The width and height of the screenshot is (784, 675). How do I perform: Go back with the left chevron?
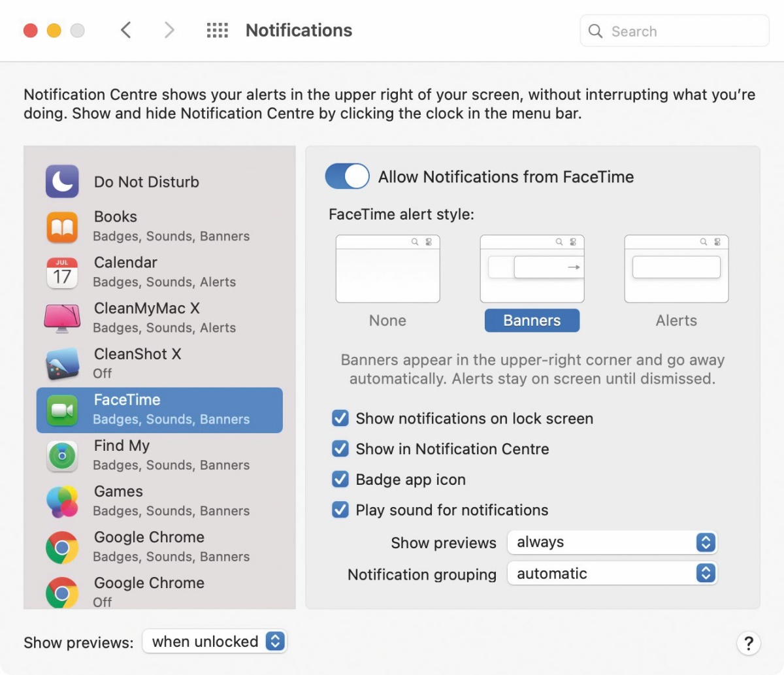pos(126,30)
